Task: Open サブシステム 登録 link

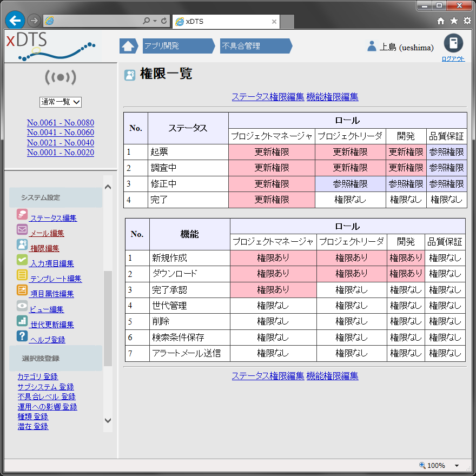Action: (46, 387)
